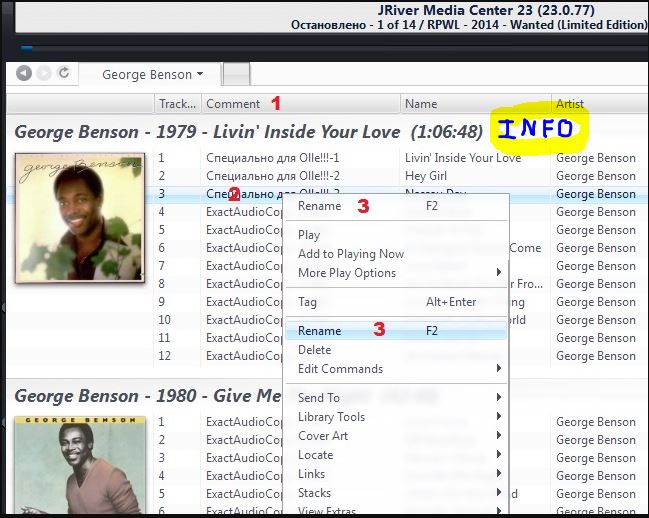Expand the Links submenu
This screenshot has height=518, width=649.
click(x=396, y=474)
